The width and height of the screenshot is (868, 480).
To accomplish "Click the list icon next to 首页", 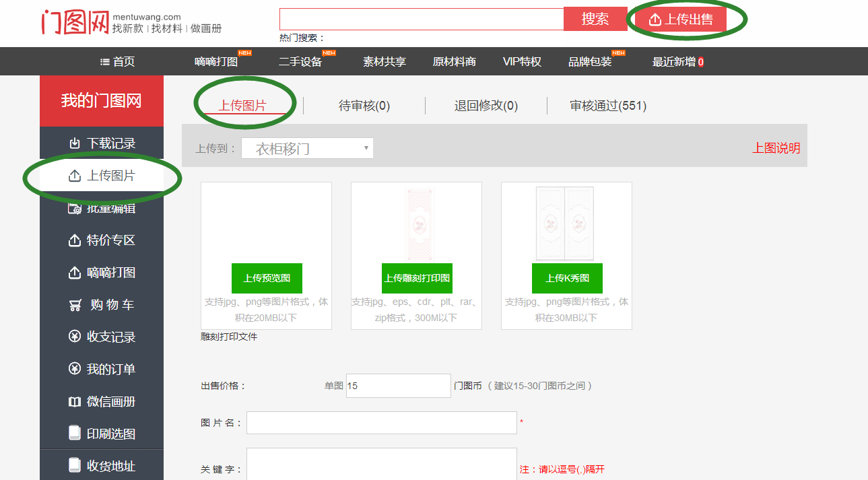I will [x=105, y=62].
